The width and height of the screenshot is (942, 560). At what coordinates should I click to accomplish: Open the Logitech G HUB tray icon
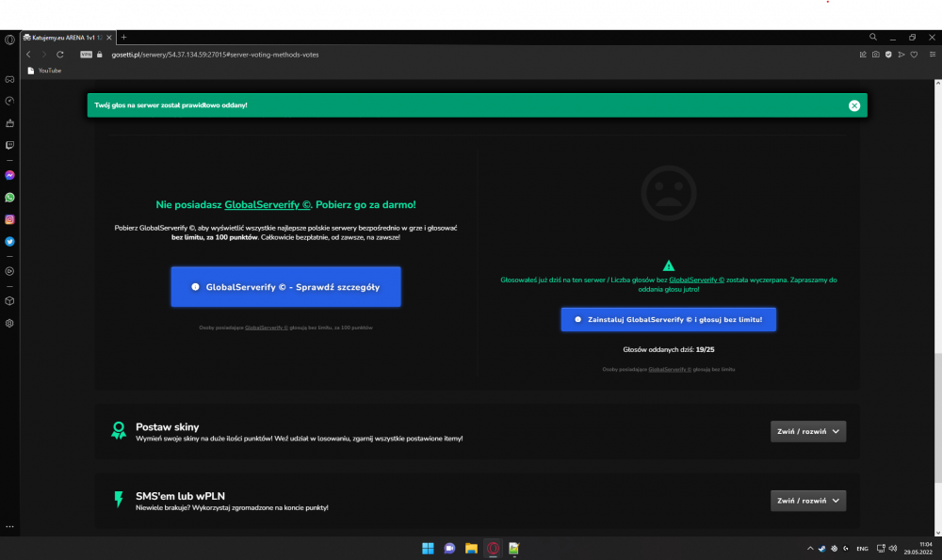[x=846, y=548]
